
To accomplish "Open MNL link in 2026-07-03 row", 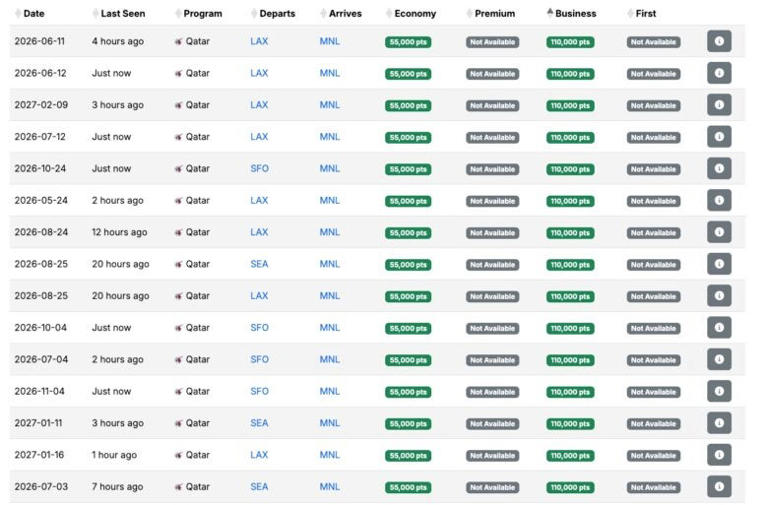I will coord(330,487).
